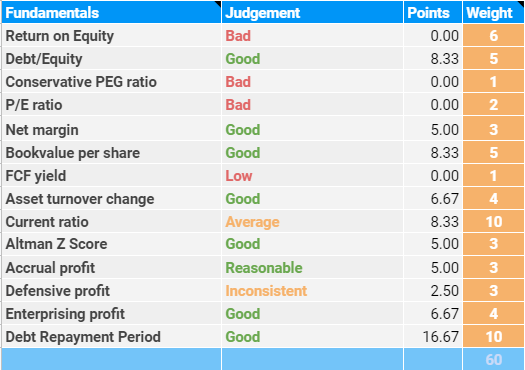Select the Fundamentals header cell
Screen dimensions: 525x370
point(111,12)
